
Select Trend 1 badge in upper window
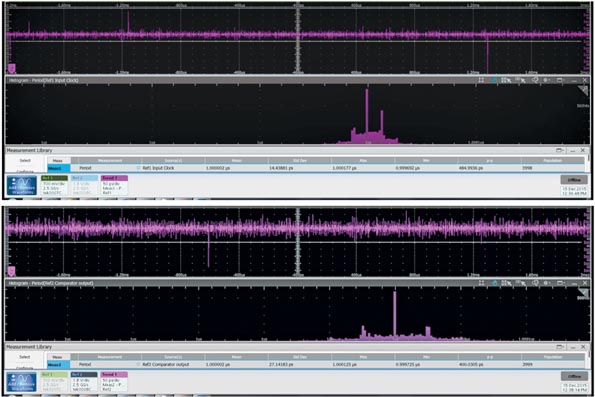pos(114,185)
